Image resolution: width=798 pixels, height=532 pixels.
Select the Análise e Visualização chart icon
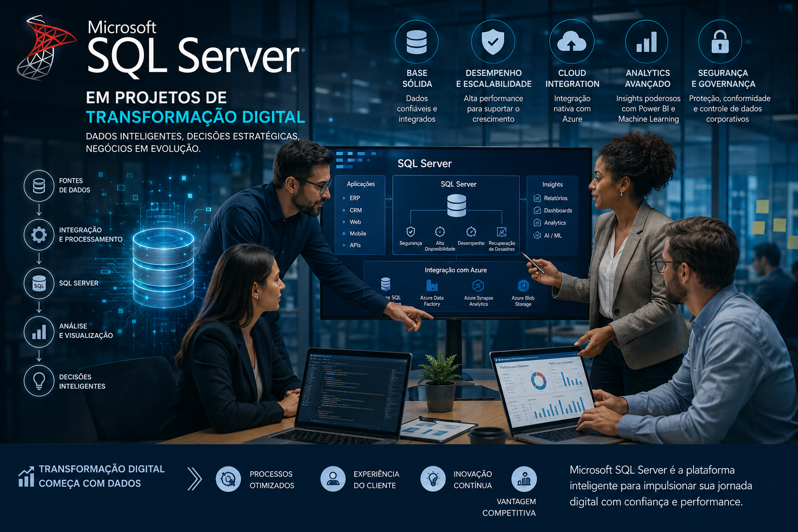coord(39,331)
